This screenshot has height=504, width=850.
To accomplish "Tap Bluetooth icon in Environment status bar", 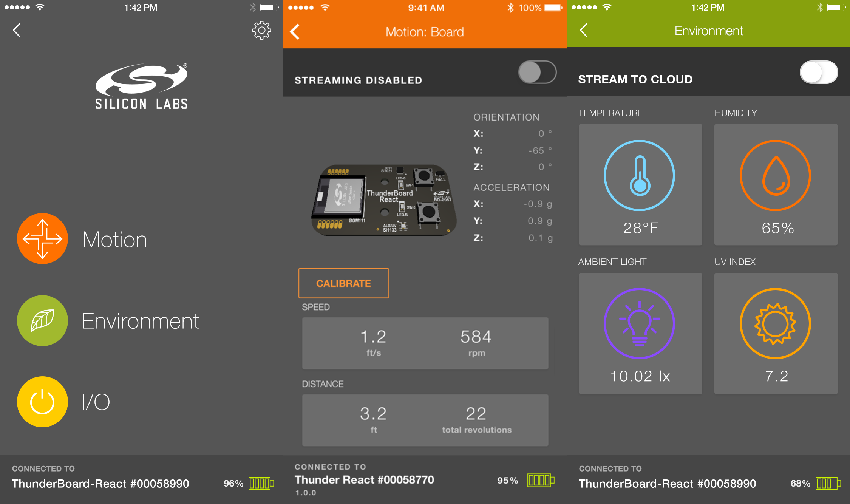I will tap(819, 7).
